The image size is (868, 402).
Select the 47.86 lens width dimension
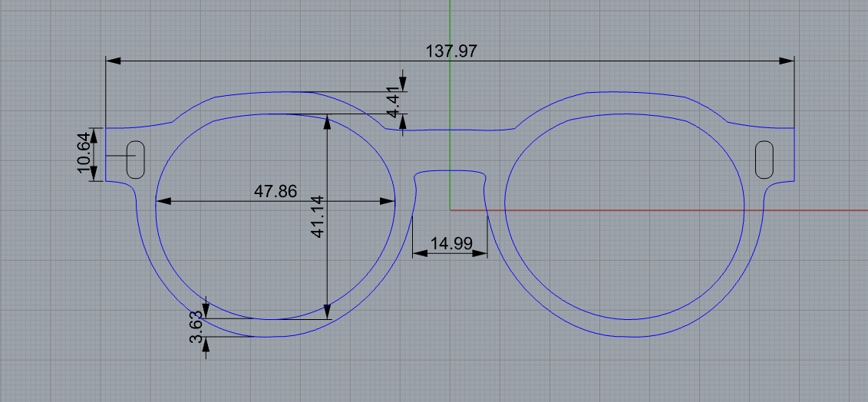pos(275,192)
